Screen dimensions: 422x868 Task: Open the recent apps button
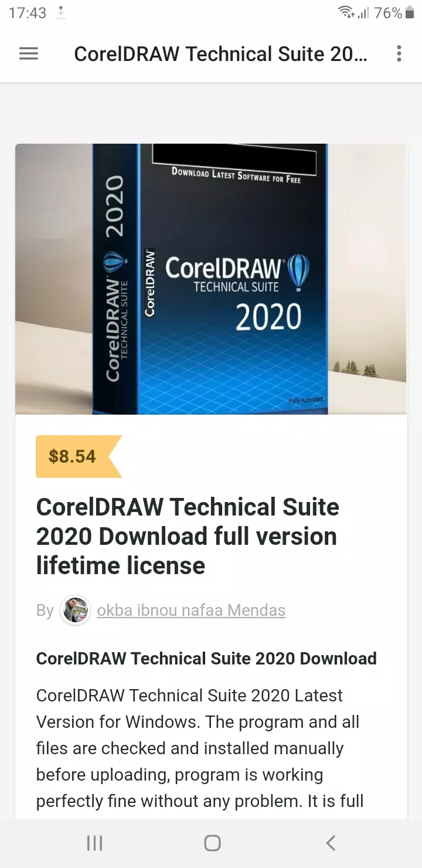94,843
